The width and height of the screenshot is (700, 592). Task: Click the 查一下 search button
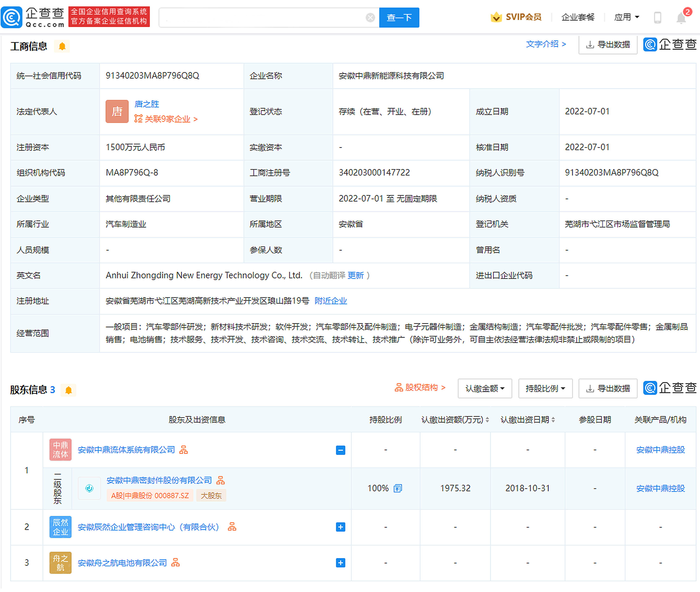coord(399,17)
